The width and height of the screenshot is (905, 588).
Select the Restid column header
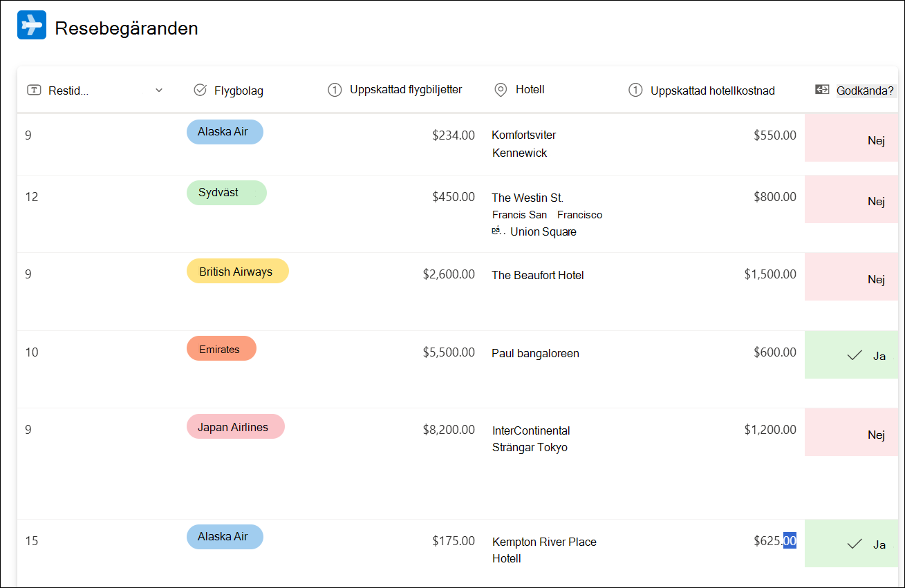[x=68, y=91]
